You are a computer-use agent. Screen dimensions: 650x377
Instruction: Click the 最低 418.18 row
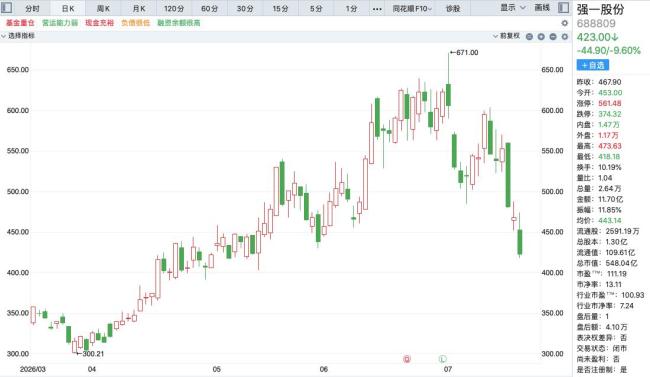(599, 157)
